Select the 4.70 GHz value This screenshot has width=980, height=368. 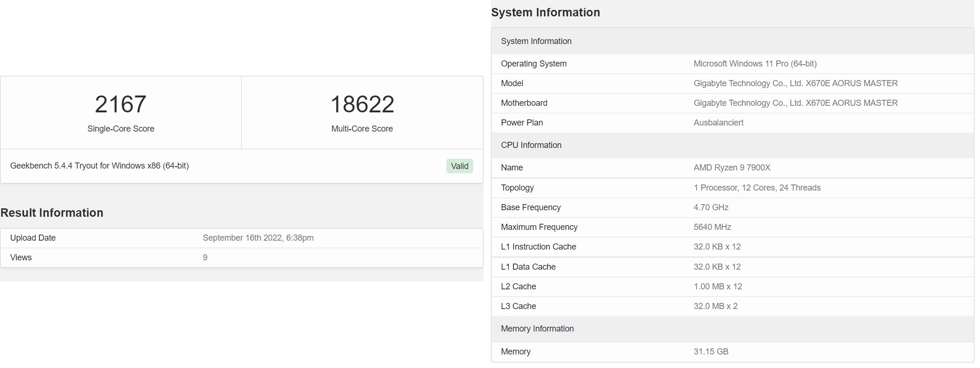(x=711, y=207)
